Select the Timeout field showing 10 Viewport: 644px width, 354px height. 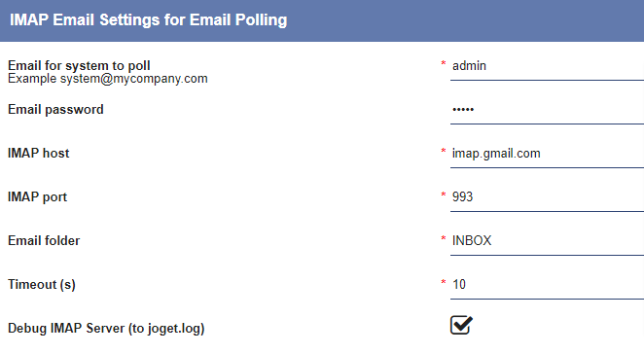[x=547, y=285]
